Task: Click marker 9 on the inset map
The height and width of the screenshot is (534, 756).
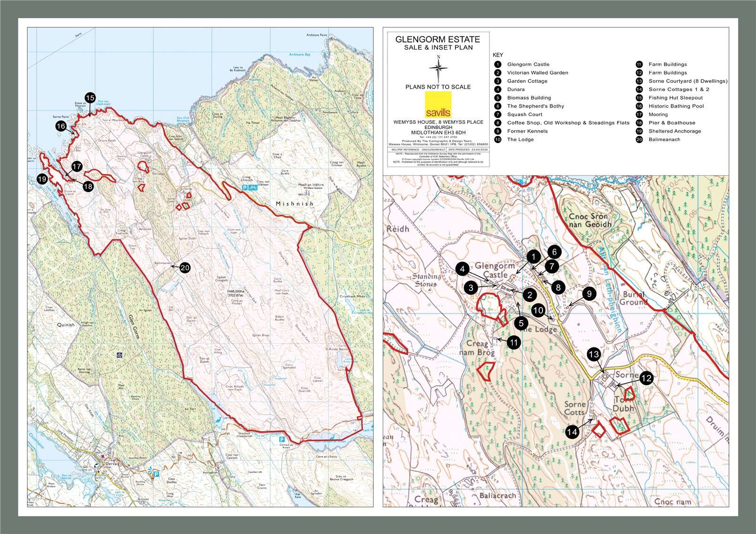Action: tap(589, 294)
